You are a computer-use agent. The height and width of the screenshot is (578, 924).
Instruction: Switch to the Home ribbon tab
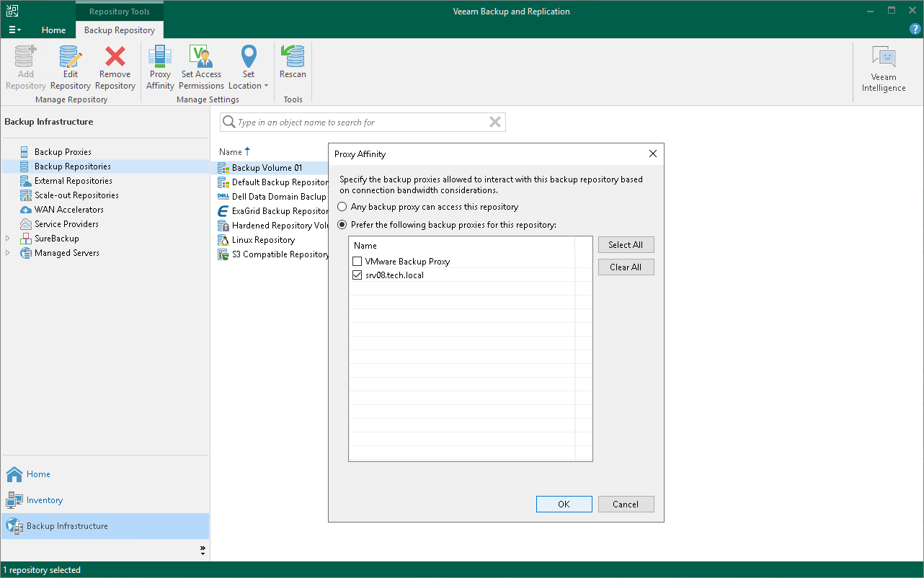tap(53, 30)
